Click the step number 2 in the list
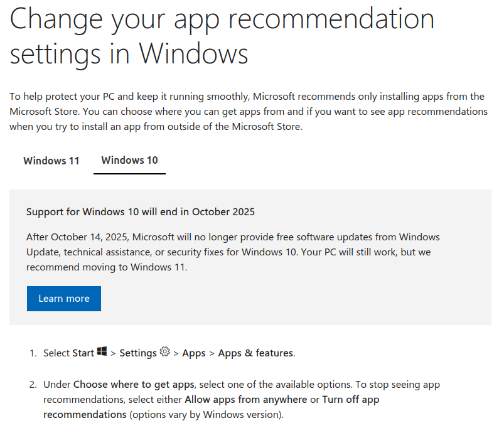The image size is (504, 438). tap(33, 384)
